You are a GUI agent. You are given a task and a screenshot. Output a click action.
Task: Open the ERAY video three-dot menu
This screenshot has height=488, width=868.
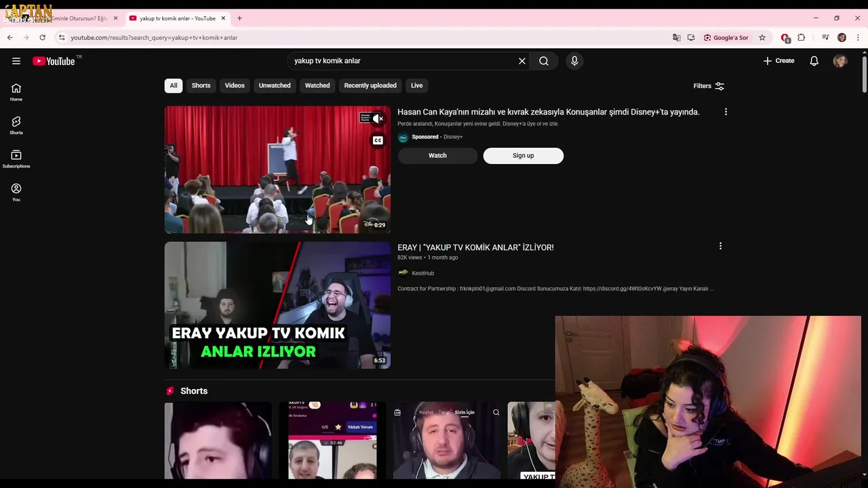click(720, 246)
